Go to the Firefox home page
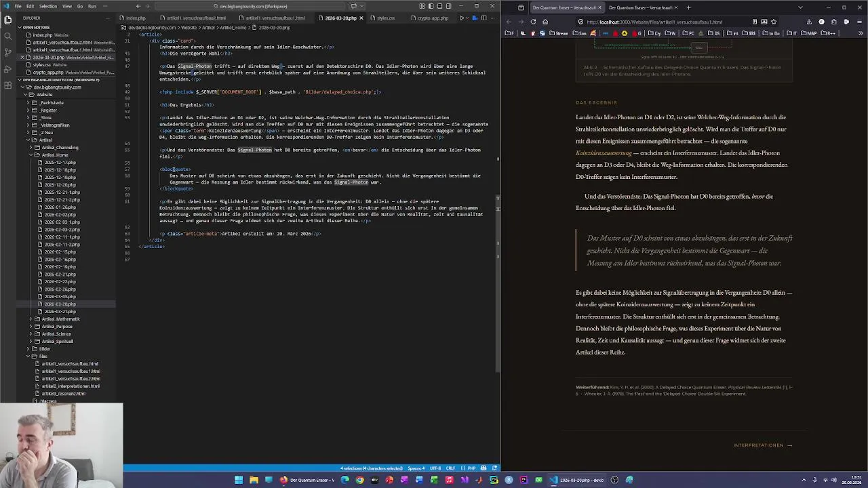This screenshot has width=868, height=488. pyautogui.click(x=545, y=22)
